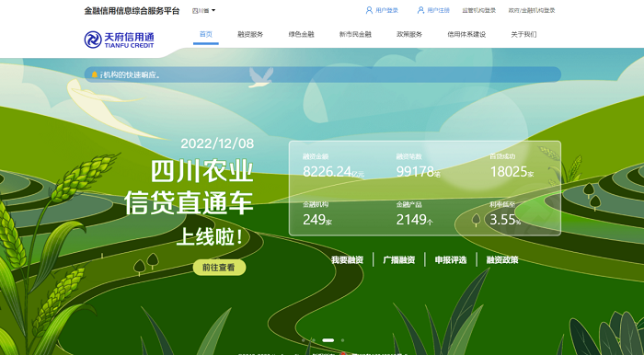
Task: Click the 信贷直通车 banner headline
Action: point(189,202)
